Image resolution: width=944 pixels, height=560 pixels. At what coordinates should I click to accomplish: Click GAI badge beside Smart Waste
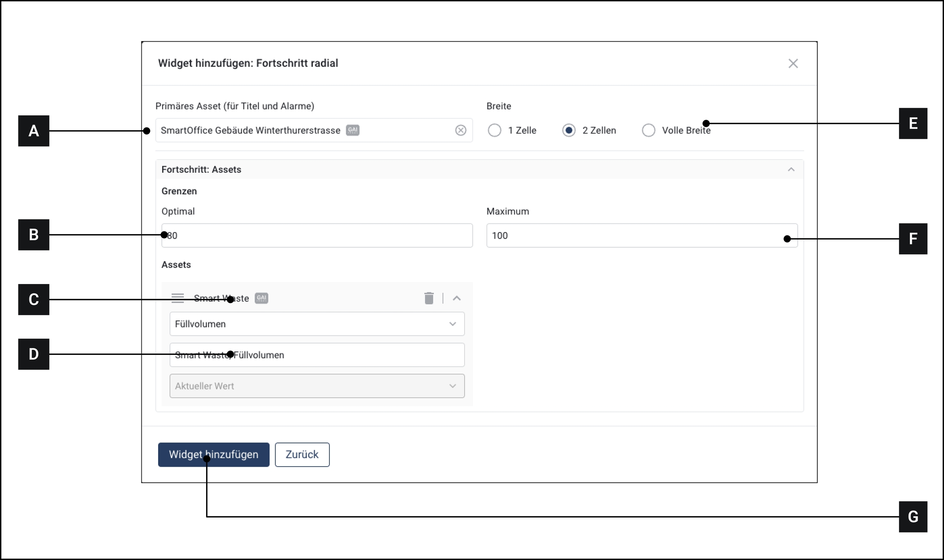[261, 298]
